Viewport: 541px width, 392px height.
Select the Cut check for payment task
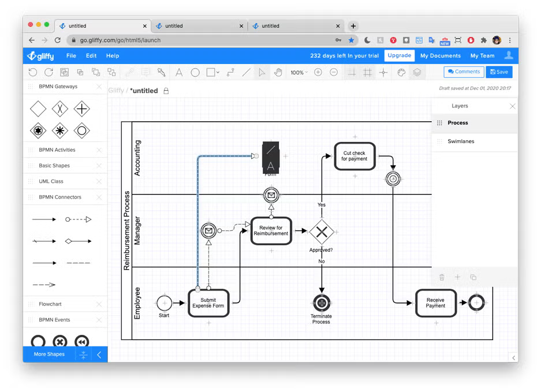coord(355,156)
